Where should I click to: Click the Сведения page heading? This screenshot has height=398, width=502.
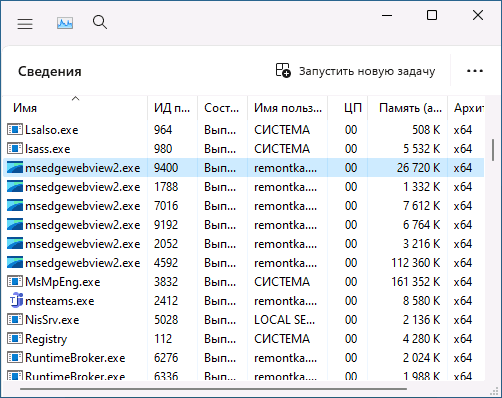coord(50,71)
